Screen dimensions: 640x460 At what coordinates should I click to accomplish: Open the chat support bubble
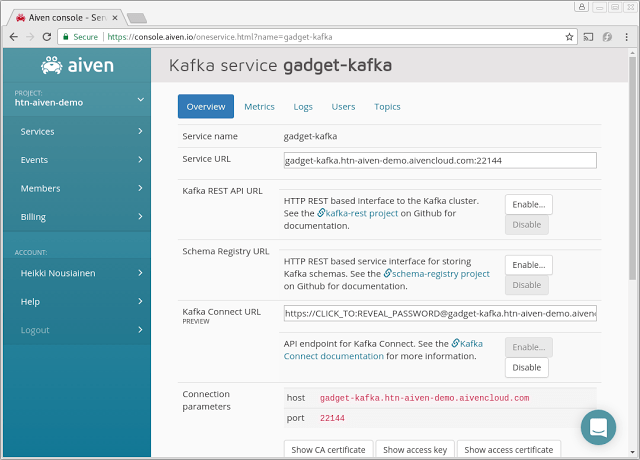click(x=598, y=427)
